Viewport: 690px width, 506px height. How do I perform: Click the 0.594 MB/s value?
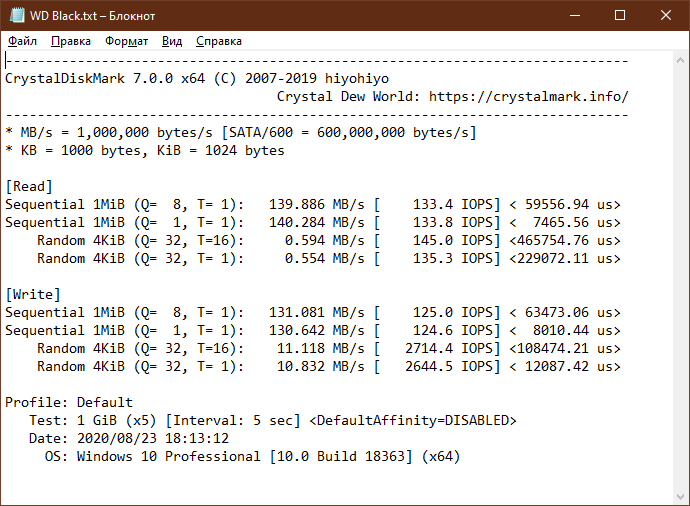click(325, 241)
